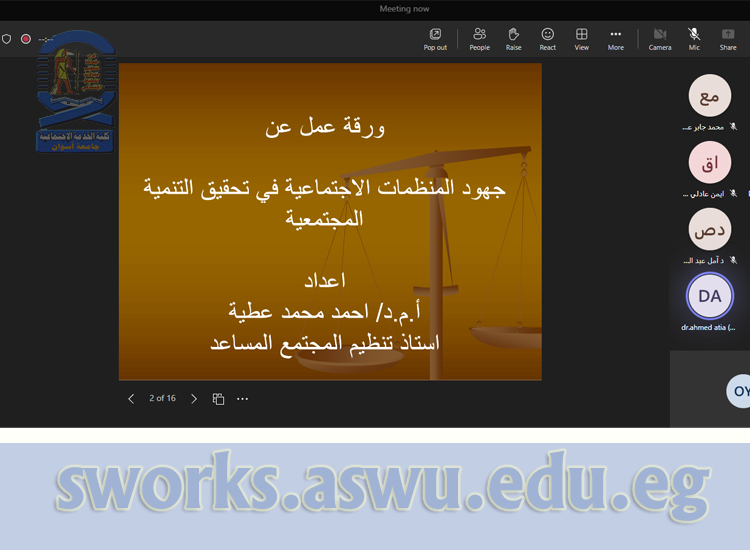The width and height of the screenshot is (750, 550).
Task: Go to the previous slide
Action: [x=131, y=398]
